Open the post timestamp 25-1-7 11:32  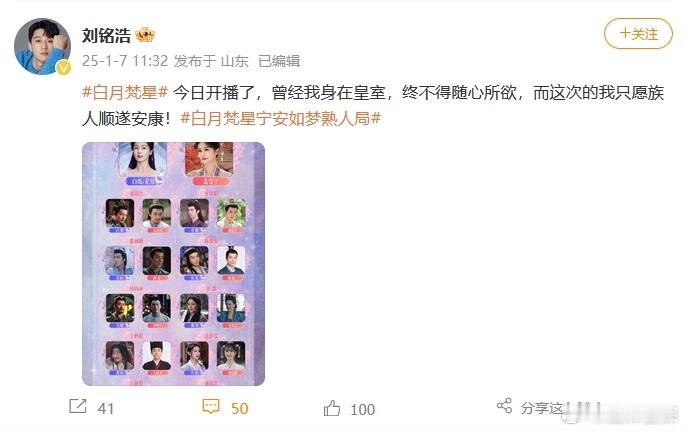[x=125, y=61]
